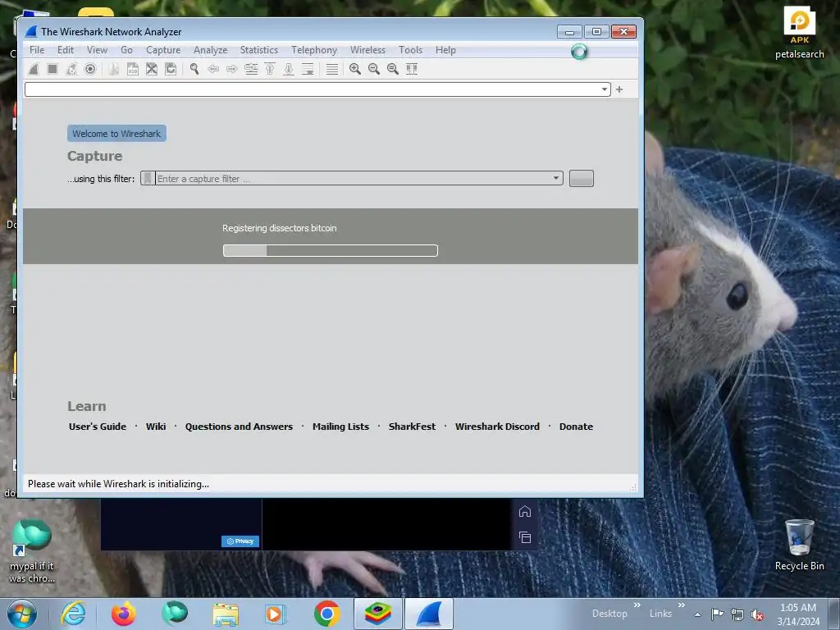The width and height of the screenshot is (840, 630).
Task: Open the SharkFest link
Action: click(x=412, y=427)
